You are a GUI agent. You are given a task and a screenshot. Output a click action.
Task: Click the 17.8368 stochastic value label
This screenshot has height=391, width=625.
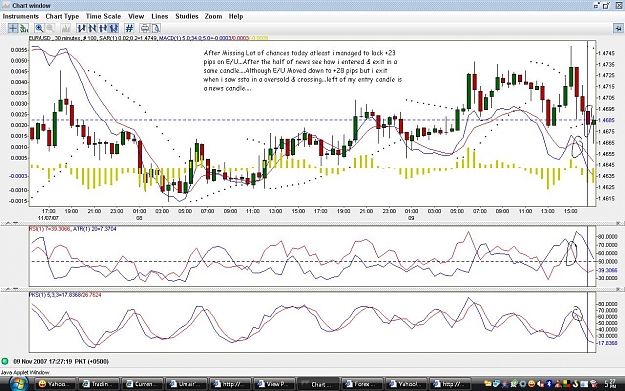tap(608, 343)
